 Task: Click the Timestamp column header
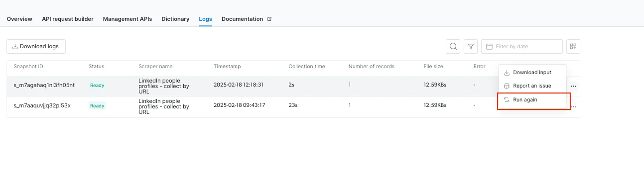click(227, 67)
